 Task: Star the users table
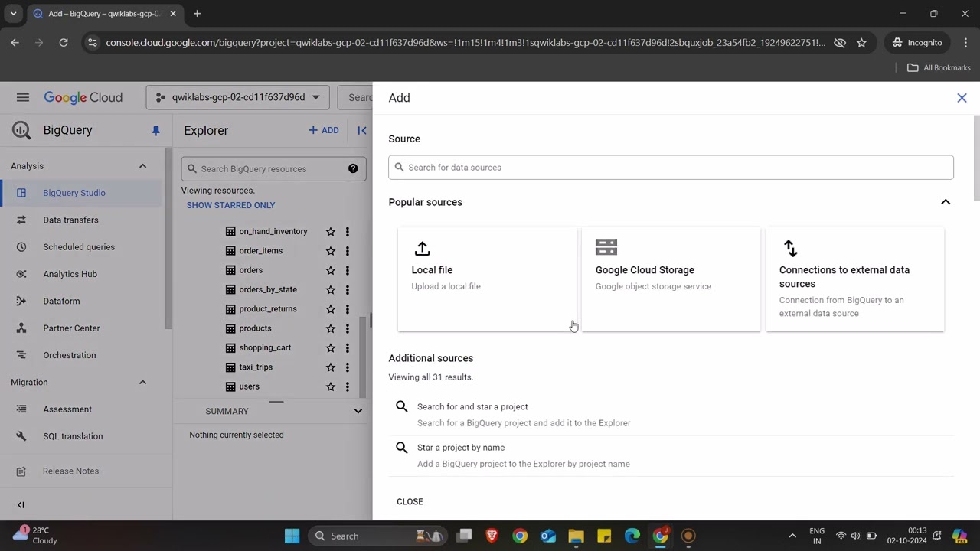pyautogui.click(x=331, y=386)
